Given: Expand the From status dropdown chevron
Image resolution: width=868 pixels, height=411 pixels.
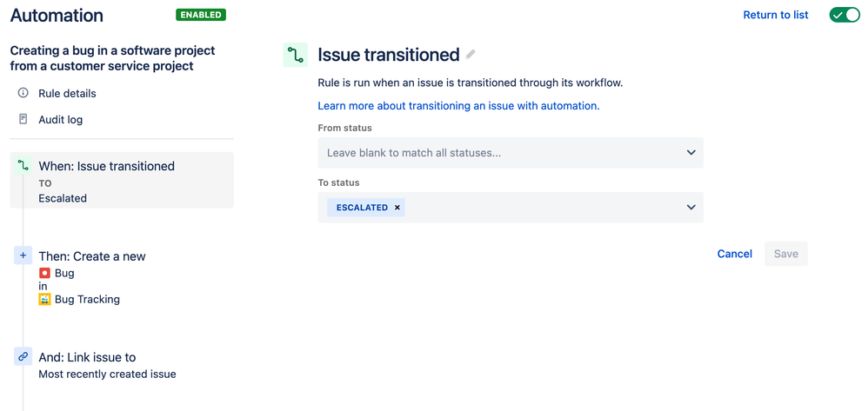Looking at the screenshot, I should (691, 153).
